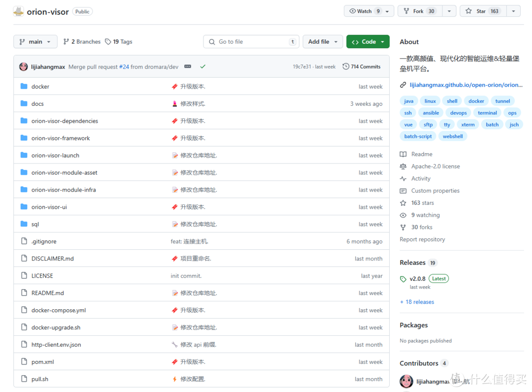This screenshot has width=532, height=392.
Task: Click the orion-visor repository logo
Action: tap(18, 11)
